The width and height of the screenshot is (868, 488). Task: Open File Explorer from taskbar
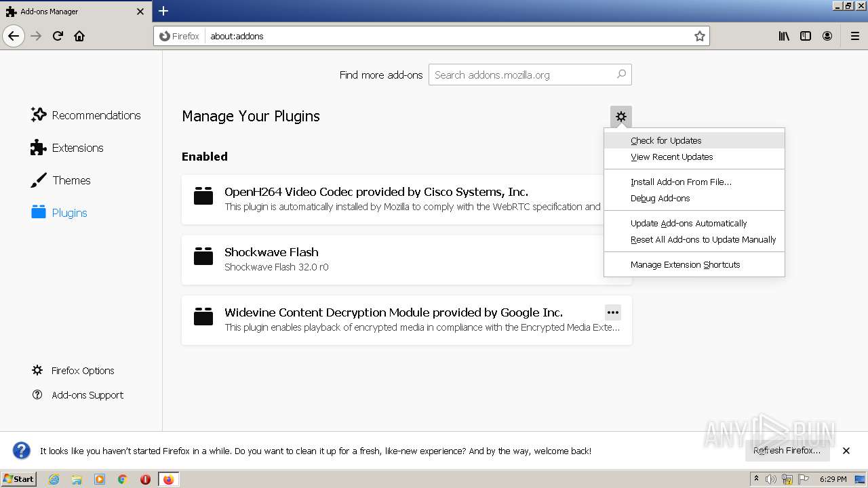pyautogui.click(x=77, y=479)
